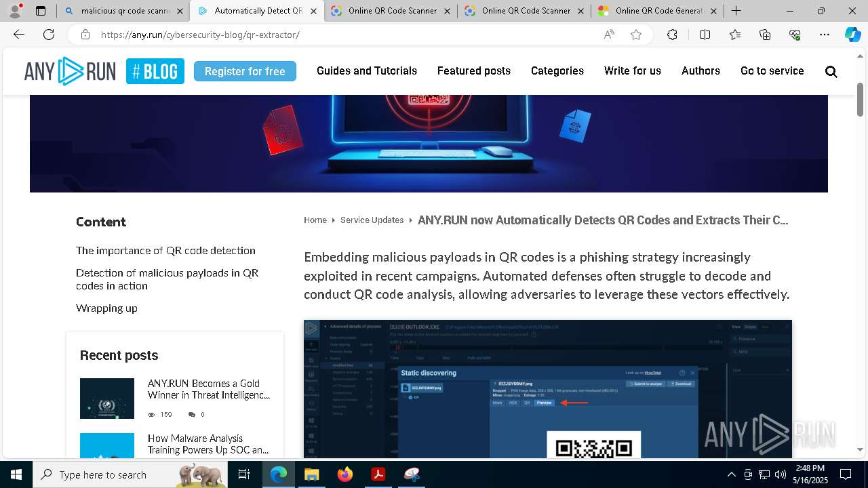Open Microsoft Edge on taskbar
Image resolution: width=868 pixels, height=488 pixels.
(279, 474)
